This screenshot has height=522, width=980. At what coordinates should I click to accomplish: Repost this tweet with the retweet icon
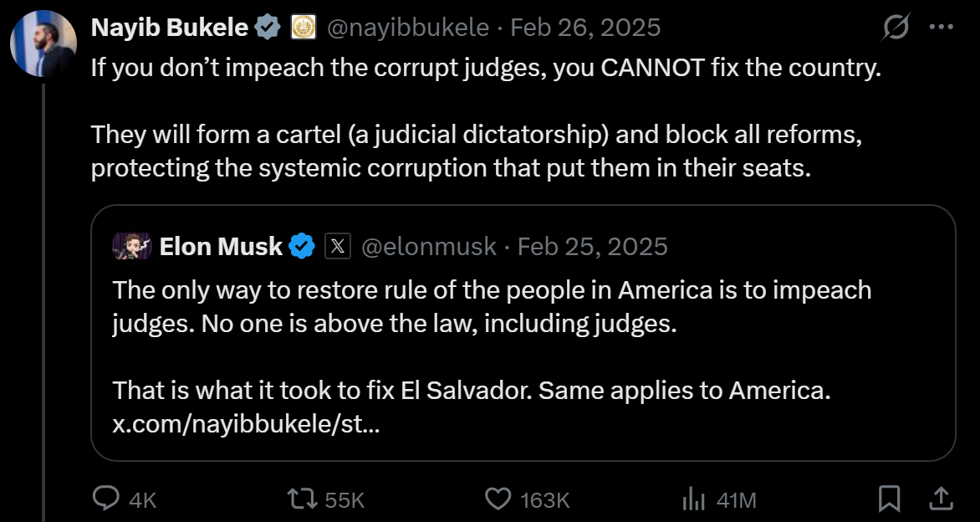click(x=301, y=499)
